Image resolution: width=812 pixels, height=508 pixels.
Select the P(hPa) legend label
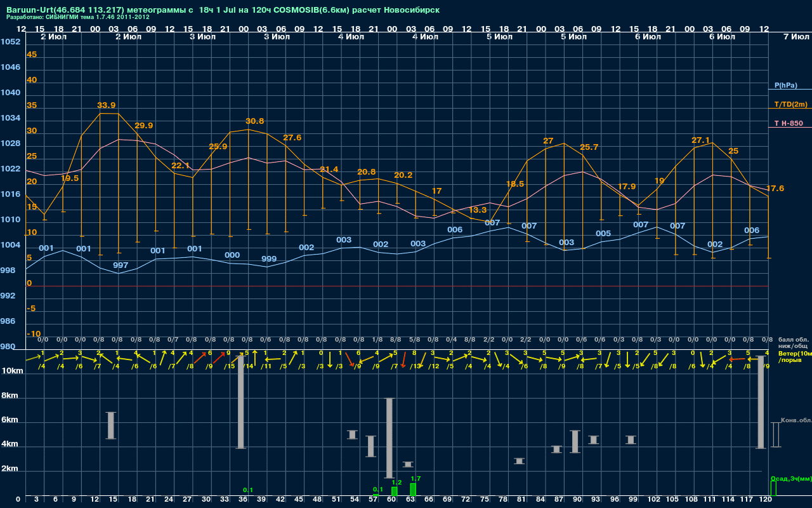pyautogui.click(x=785, y=85)
